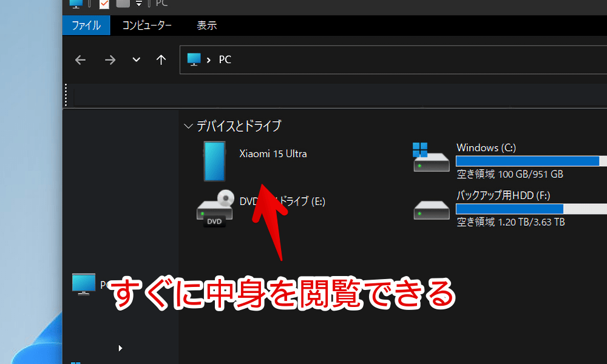Select the バックアップ用HDD (F:) drive icon
The width and height of the screenshot is (607, 364).
click(x=431, y=210)
